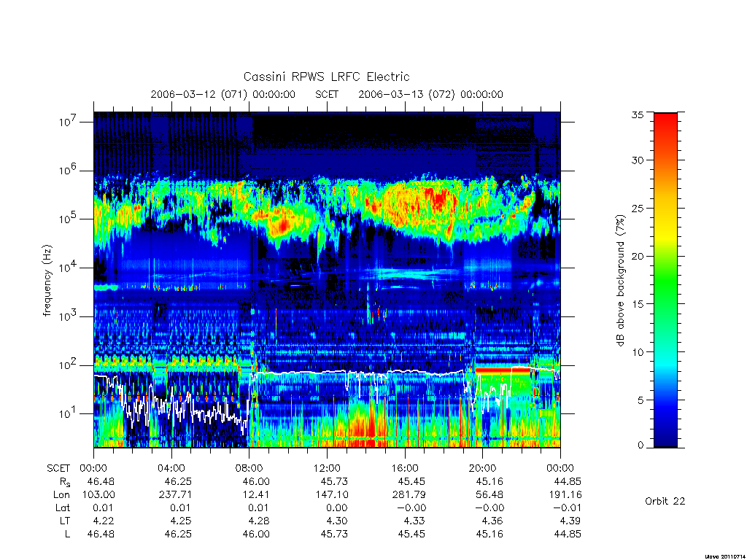Click the "frequency (Hz)" axis label
This screenshot has height=560, width=747.
coord(47,281)
